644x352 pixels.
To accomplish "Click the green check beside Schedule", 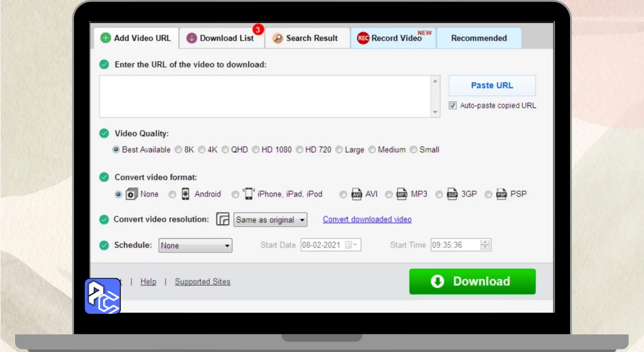I will tap(104, 245).
